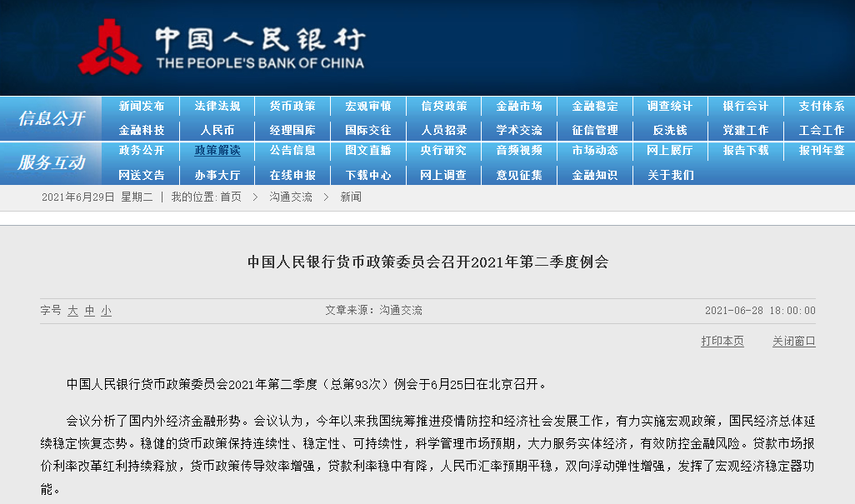855x504 pixels.
Task: Select 音频视频 link
Action: click(x=519, y=151)
